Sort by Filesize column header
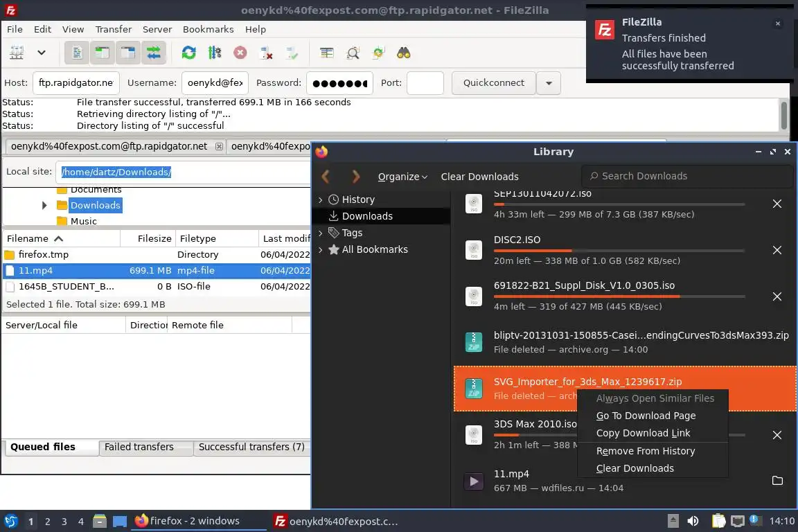Viewport: 798px width, 532px height. click(148, 238)
